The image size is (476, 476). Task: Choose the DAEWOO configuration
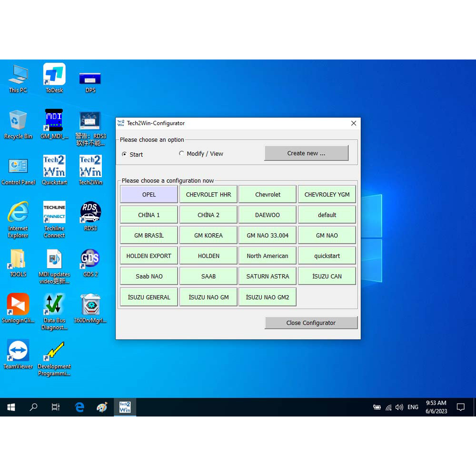[268, 215]
